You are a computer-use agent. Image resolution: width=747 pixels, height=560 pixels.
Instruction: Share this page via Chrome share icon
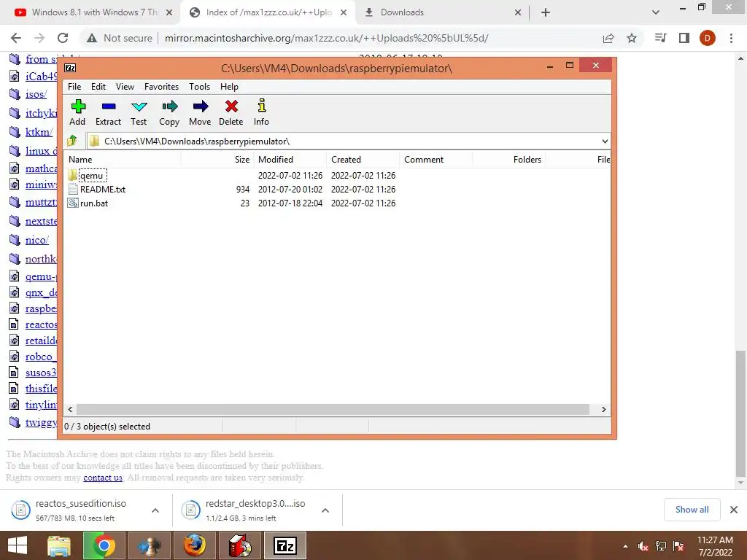click(608, 38)
